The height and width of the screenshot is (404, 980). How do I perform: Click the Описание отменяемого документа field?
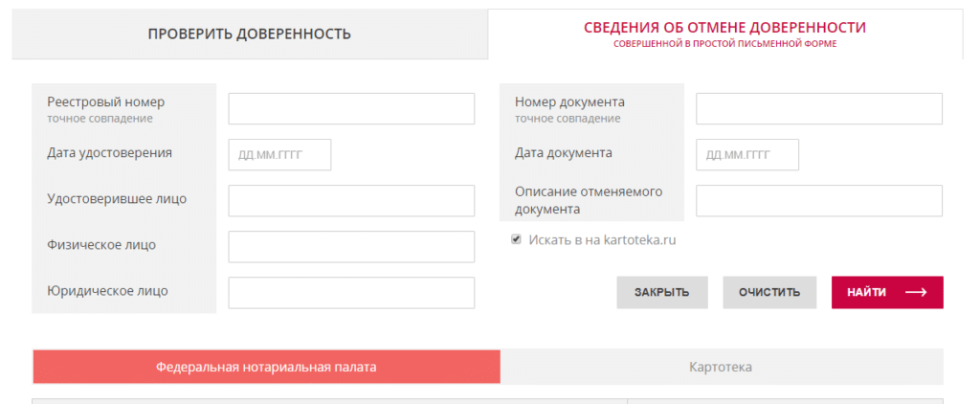coord(818,201)
